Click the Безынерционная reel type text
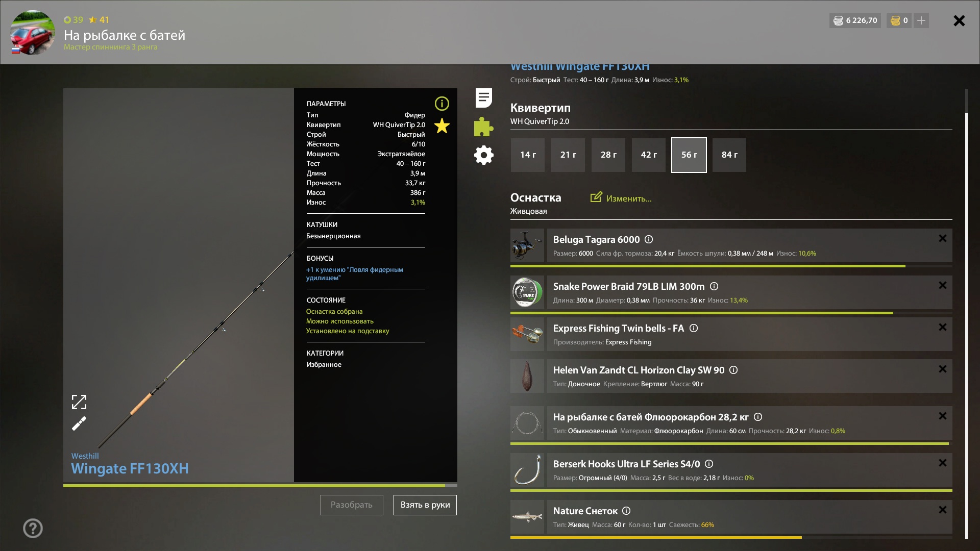 [x=333, y=236]
